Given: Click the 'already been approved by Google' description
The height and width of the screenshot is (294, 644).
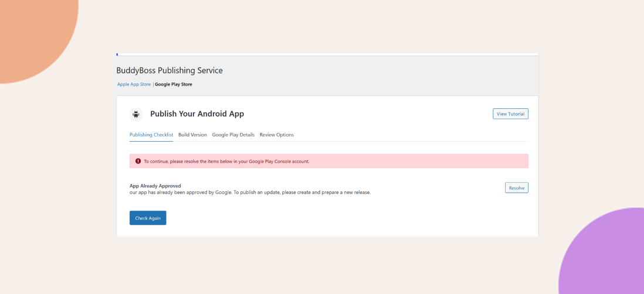Looking at the screenshot, I should click(250, 192).
